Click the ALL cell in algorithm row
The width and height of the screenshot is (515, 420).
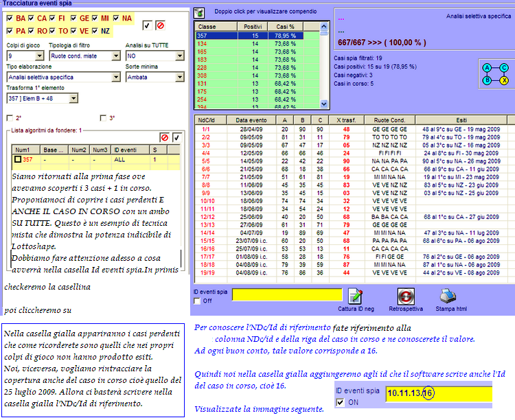[x=130, y=160]
